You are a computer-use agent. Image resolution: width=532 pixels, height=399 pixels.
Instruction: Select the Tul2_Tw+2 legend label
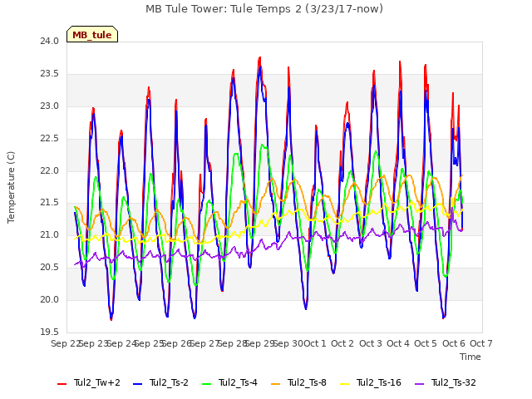[x=96, y=382]
